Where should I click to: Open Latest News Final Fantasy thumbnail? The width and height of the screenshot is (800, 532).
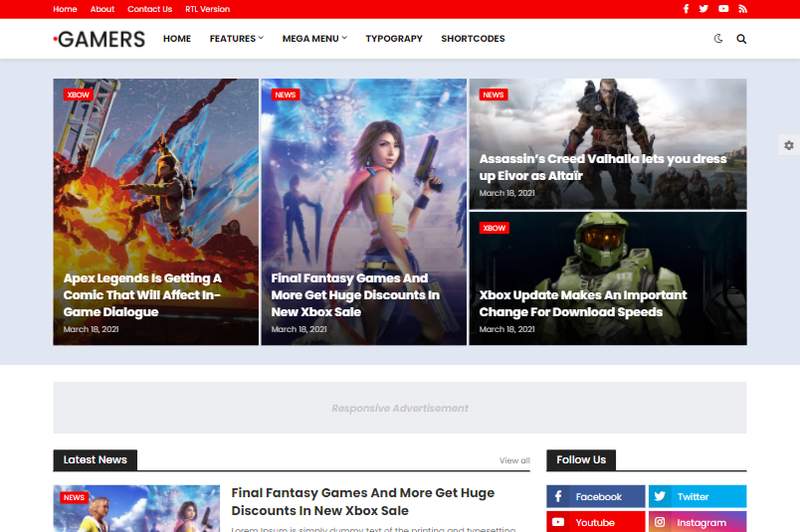136,508
